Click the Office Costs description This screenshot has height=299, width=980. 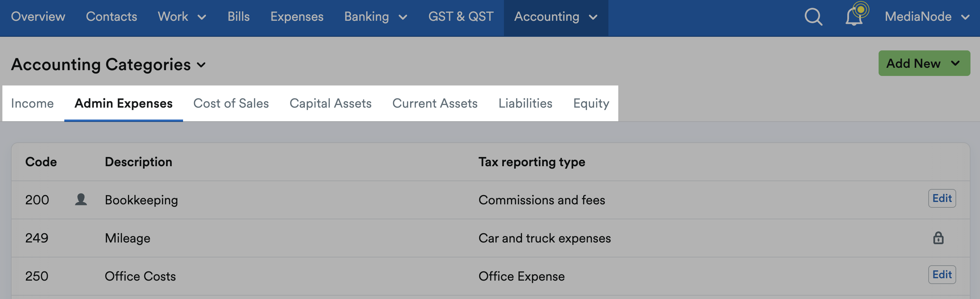pos(140,276)
